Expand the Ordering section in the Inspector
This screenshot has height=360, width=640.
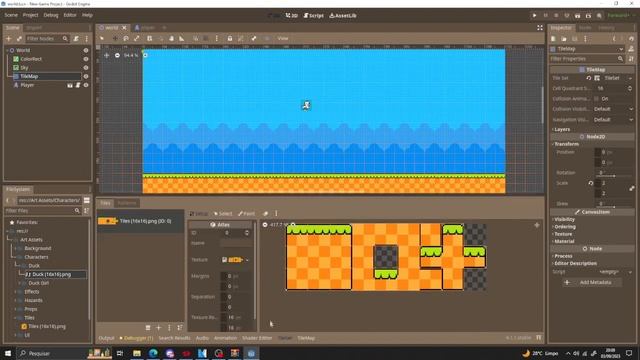tap(564, 227)
